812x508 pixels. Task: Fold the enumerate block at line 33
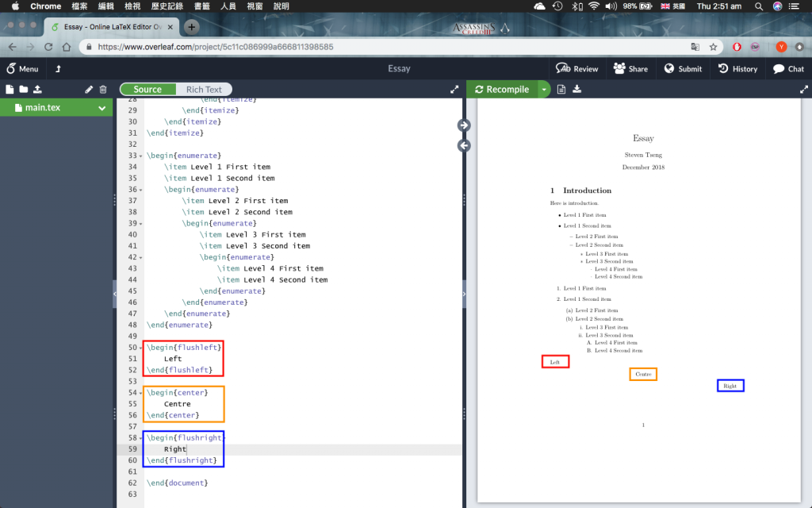pos(141,156)
